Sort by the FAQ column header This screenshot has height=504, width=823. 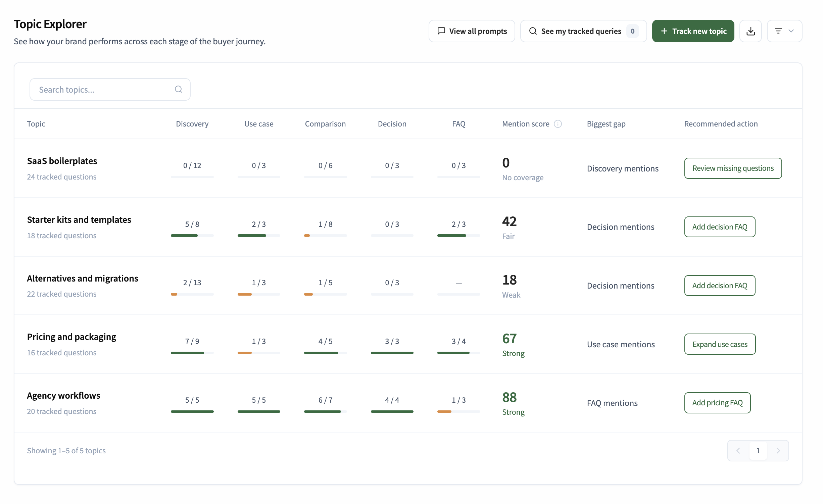pyautogui.click(x=458, y=124)
